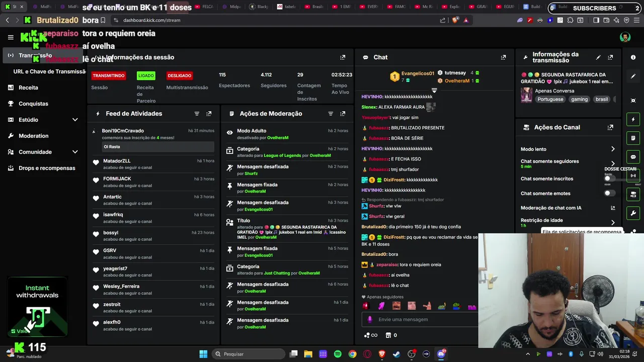Expand the Comunidade sidebar section
This screenshot has height=362, width=644.
pyautogui.click(x=75, y=152)
